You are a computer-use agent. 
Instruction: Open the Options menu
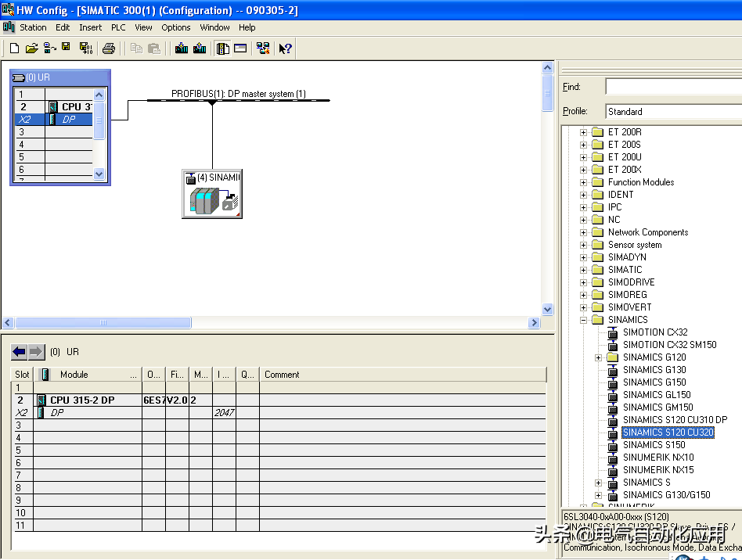176,27
